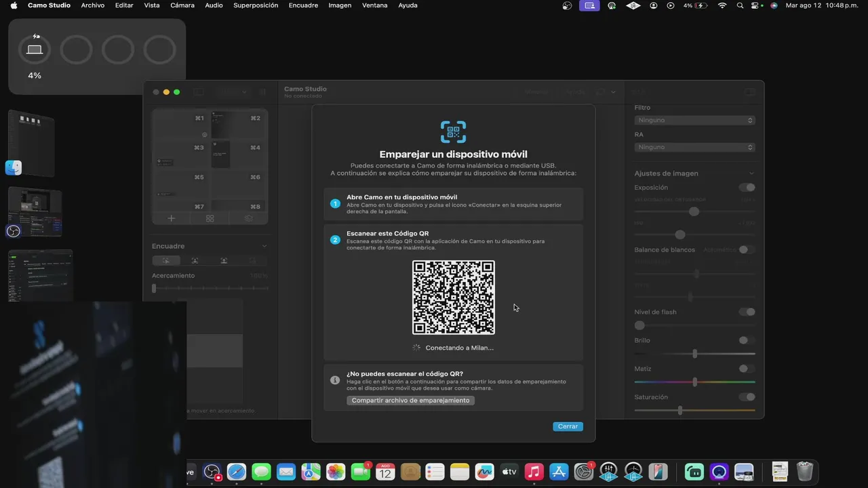Click the Matiz rainbow hue slider
Viewport: 868px width, 488px height.
(x=694, y=382)
